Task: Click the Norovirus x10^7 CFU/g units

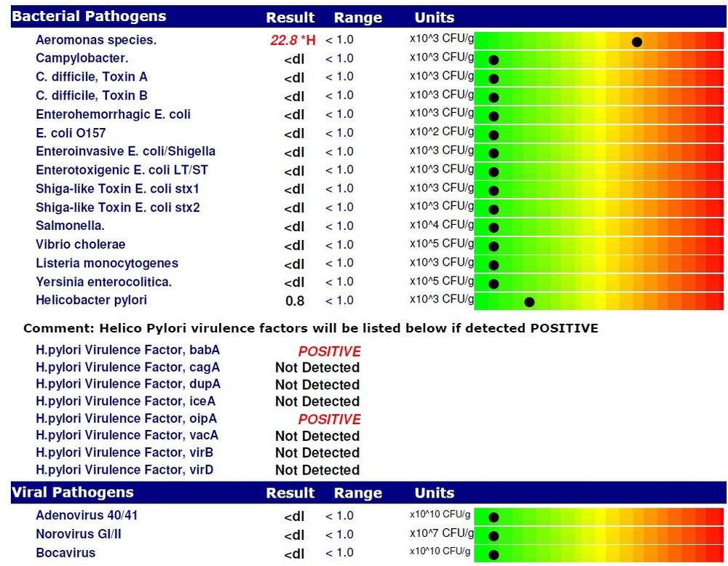Action: point(442,533)
